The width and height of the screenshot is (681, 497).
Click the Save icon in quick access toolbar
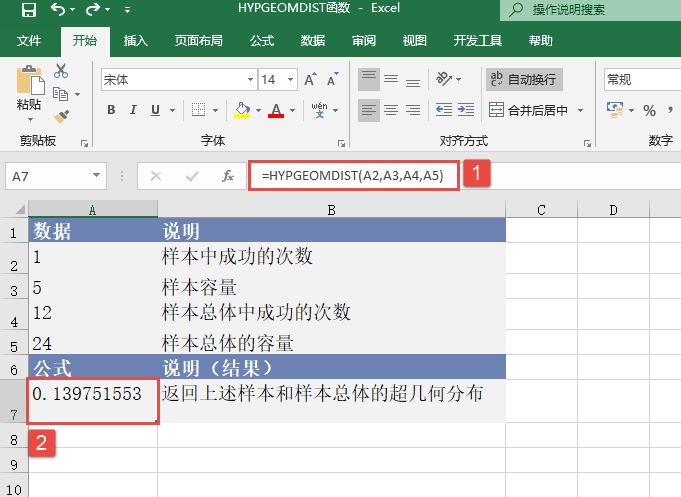coord(29,9)
